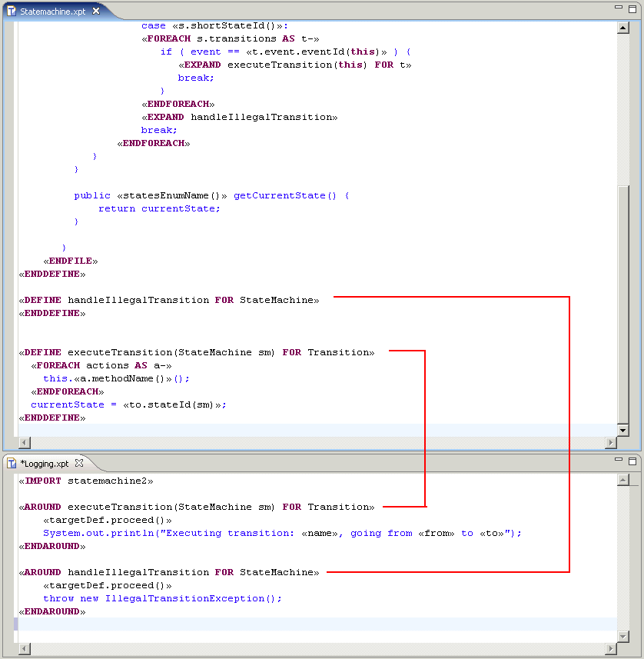Click the Logging.xpt file icon

pyautogui.click(x=12, y=464)
